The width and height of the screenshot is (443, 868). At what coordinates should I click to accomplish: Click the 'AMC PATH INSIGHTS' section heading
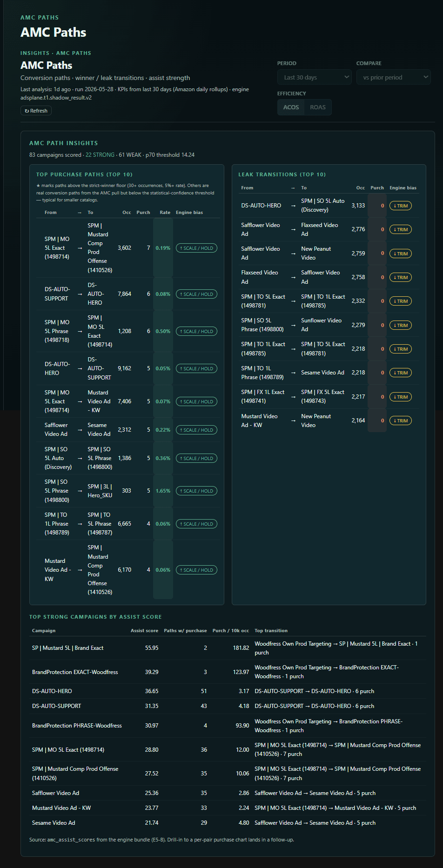tap(64, 143)
